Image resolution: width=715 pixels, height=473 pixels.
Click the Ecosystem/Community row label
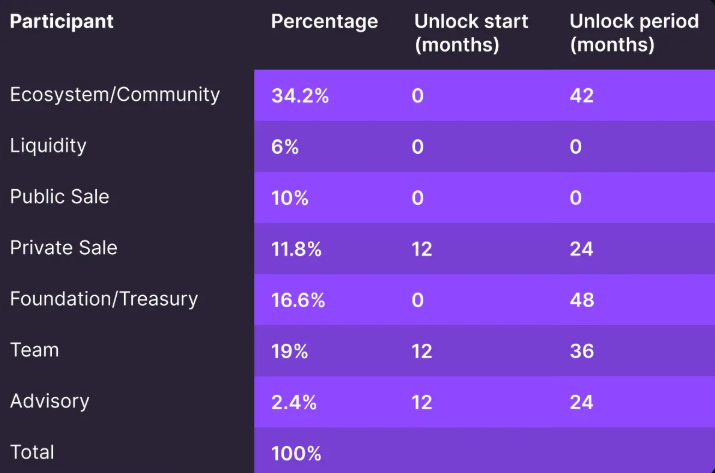coord(115,95)
